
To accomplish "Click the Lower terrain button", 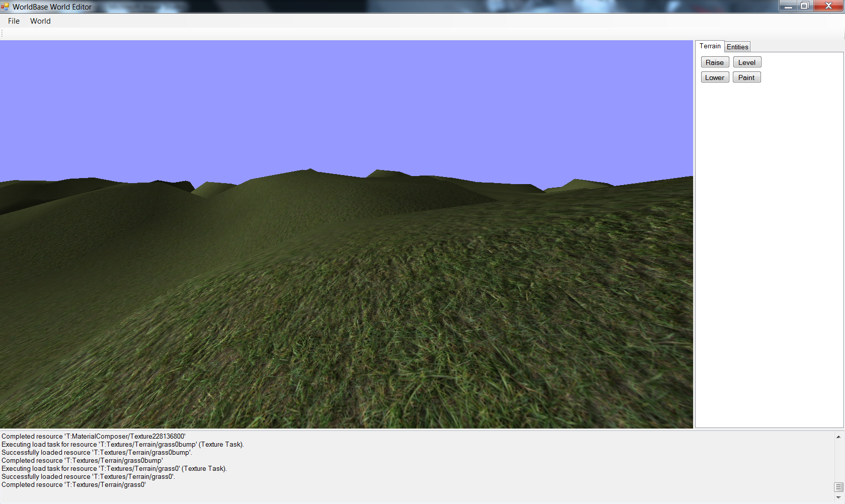I will click(x=715, y=77).
